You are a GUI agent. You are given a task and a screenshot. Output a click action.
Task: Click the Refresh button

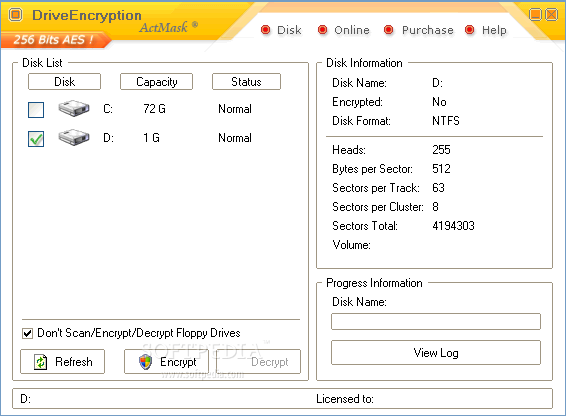(x=62, y=361)
